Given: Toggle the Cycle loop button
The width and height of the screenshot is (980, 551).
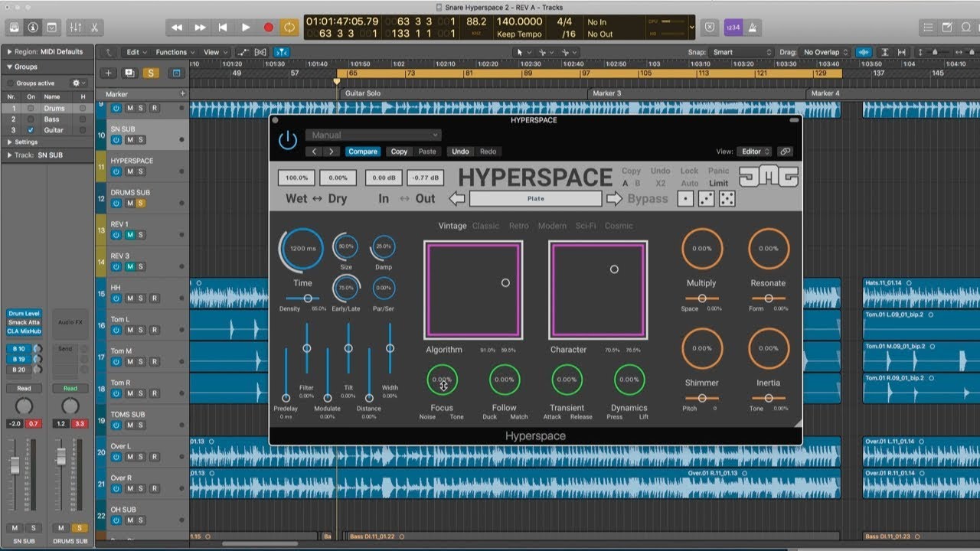Looking at the screenshot, I should (x=289, y=28).
